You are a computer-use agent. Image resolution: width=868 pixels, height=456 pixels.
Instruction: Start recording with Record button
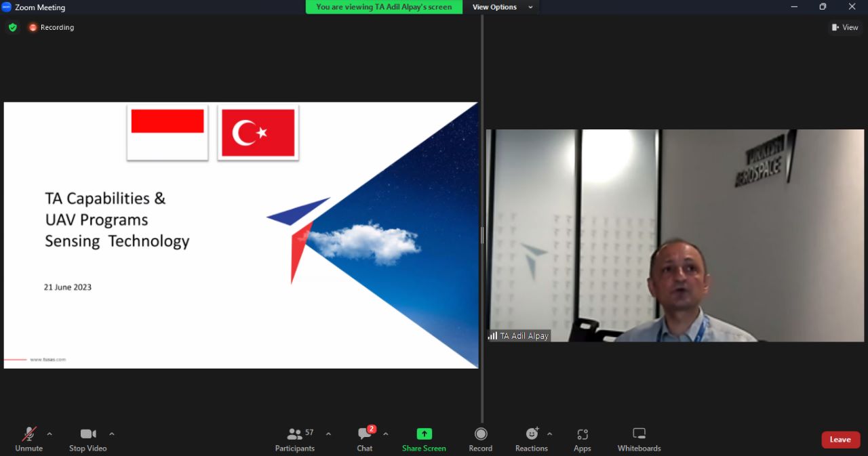click(x=481, y=439)
